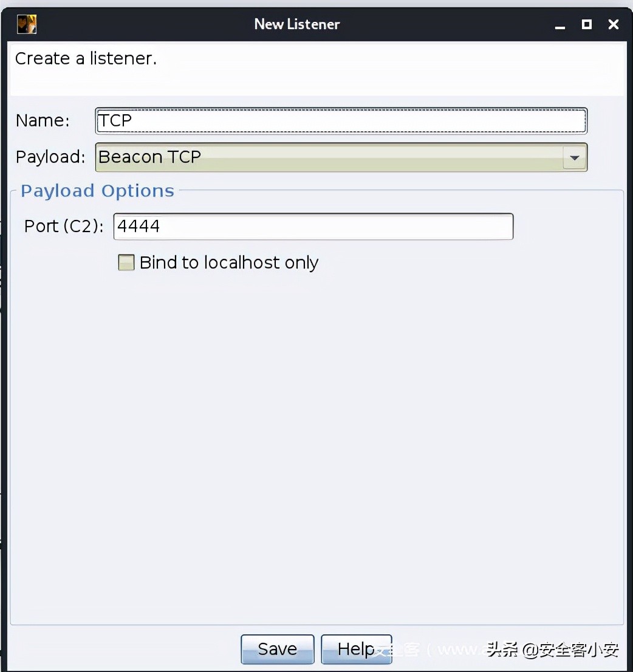633x672 pixels.
Task: Focus the Name field containing TCP
Action: [x=341, y=120]
